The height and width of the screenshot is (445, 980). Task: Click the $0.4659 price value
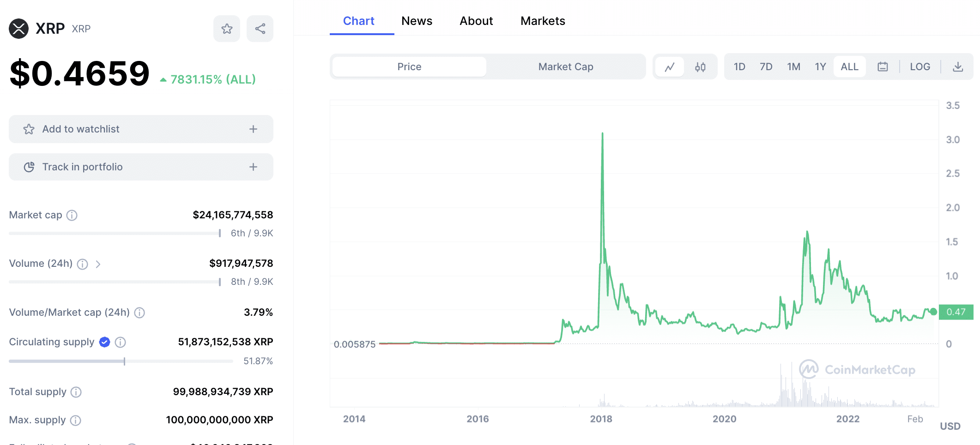[x=79, y=74]
